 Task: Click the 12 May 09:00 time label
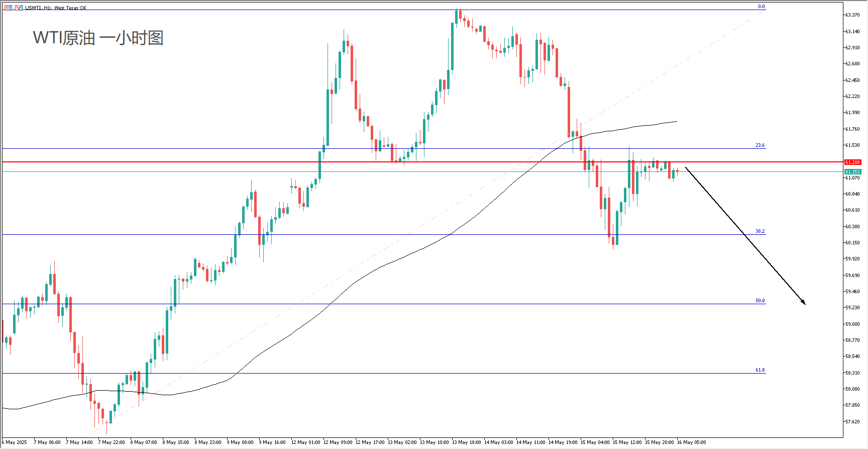click(338, 442)
